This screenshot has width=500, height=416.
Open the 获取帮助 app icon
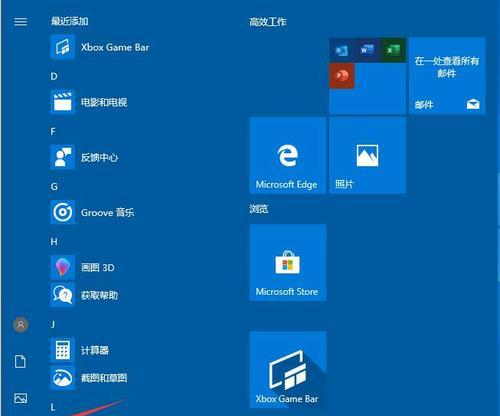click(63, 295)
